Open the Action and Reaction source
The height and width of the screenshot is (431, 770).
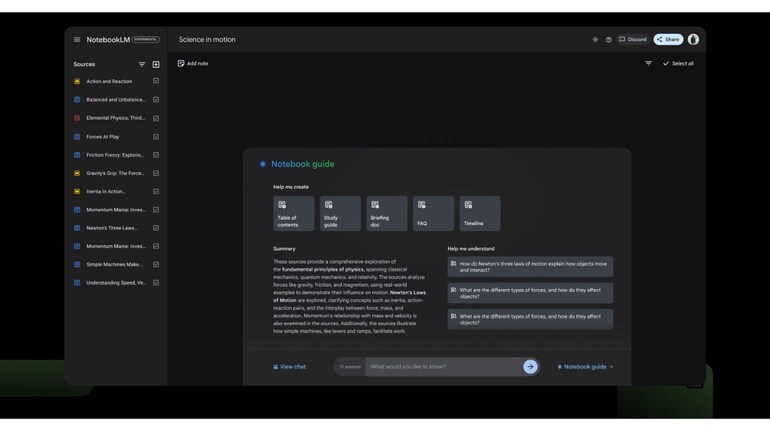109,81
